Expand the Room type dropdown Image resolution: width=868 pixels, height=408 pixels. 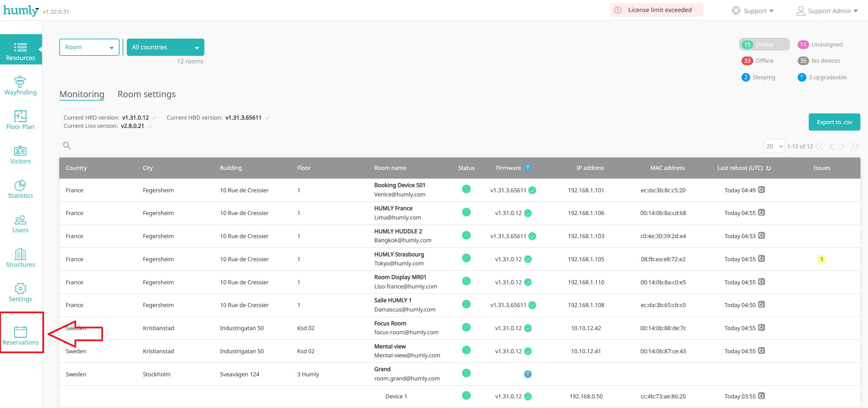[x=89, y=47]
